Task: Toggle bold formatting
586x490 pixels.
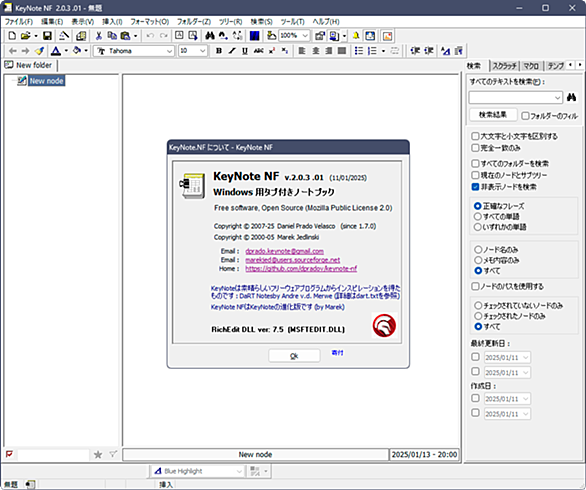Action: click(x=219, y=51)
